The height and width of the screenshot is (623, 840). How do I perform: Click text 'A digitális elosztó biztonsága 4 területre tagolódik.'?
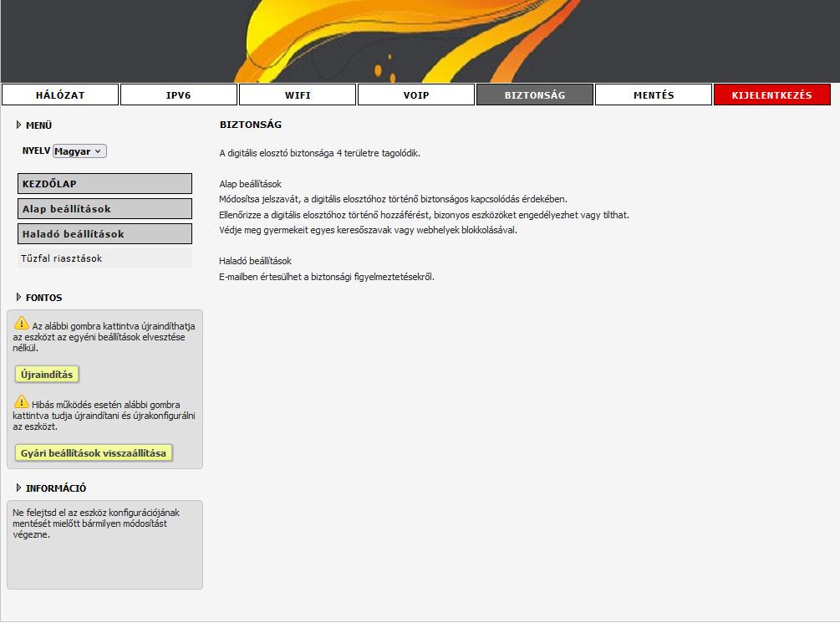[320, 153]
